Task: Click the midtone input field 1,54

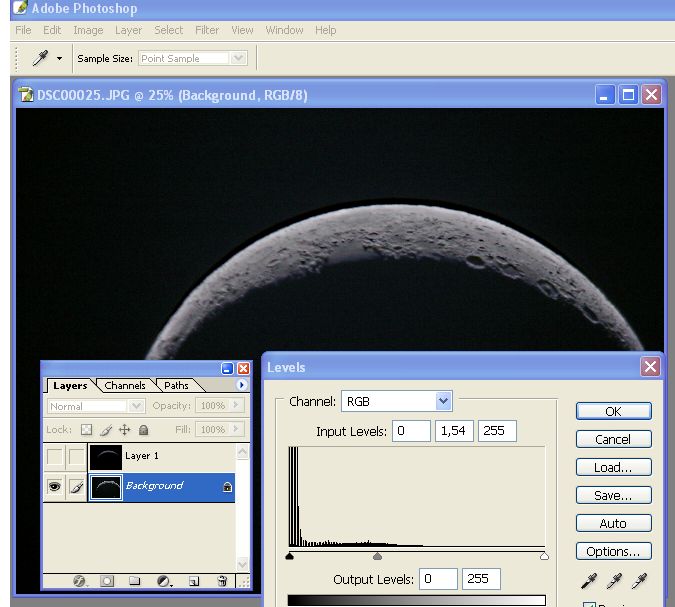Action: pos(454,430)
